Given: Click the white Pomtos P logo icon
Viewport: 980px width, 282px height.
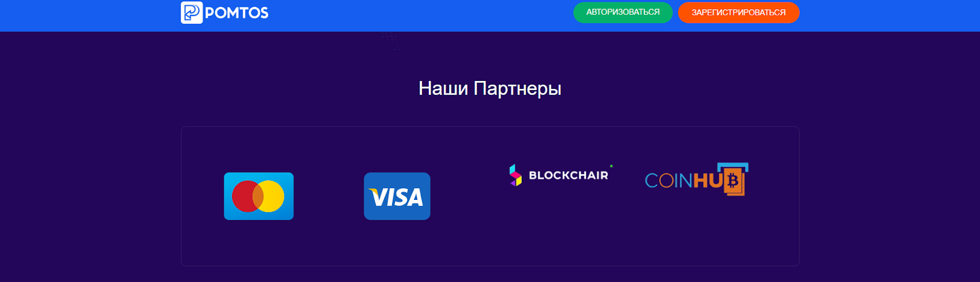Looking at the screenshot, I should click(x=192, y=12).
